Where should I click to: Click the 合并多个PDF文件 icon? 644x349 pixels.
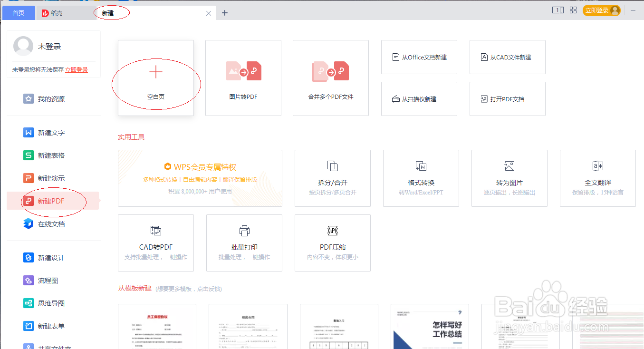331,71
